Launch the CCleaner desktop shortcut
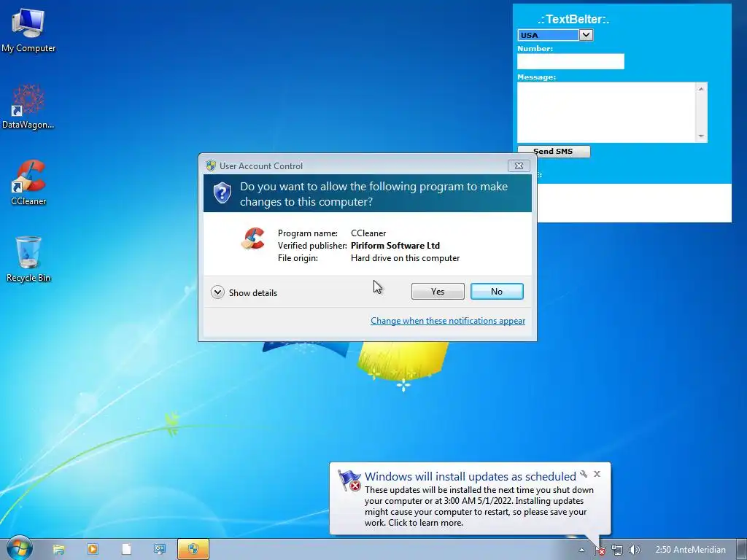Image resolution: width=747 pixels, height=560 pixels. tap(28, 183)
